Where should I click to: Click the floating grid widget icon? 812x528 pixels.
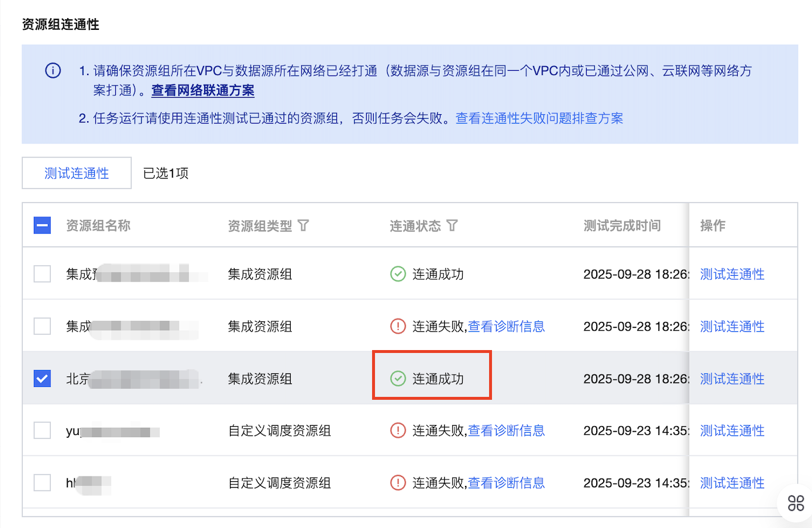796,503
